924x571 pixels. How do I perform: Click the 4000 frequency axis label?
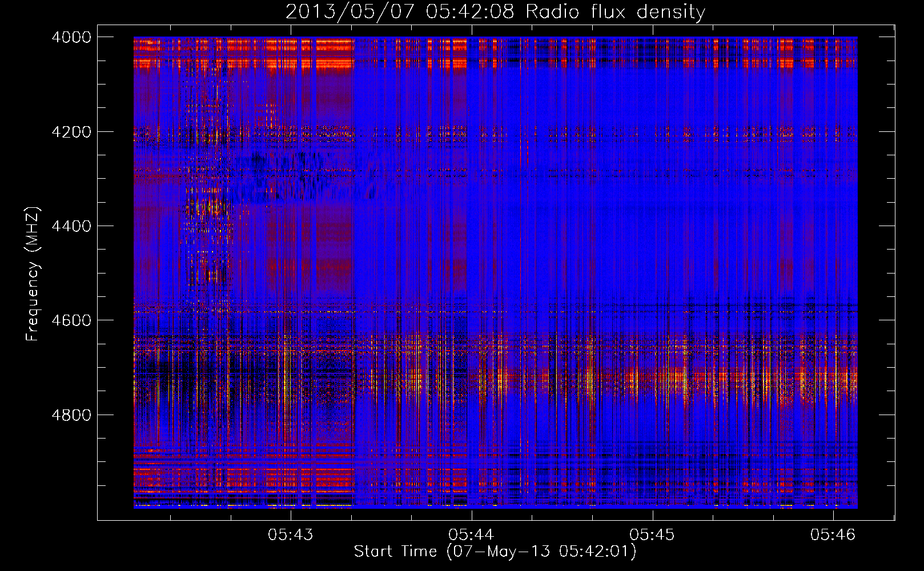coord(71,37)
